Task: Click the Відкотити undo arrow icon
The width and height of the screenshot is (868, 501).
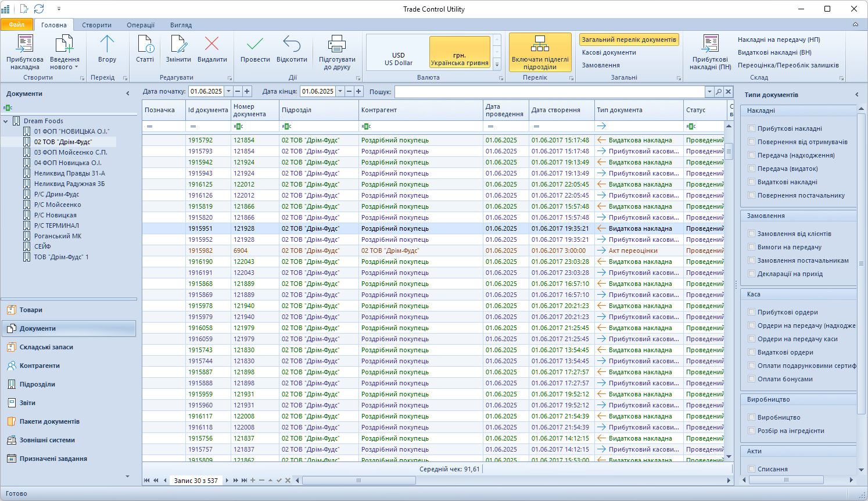Action: (x=292, y=45)
